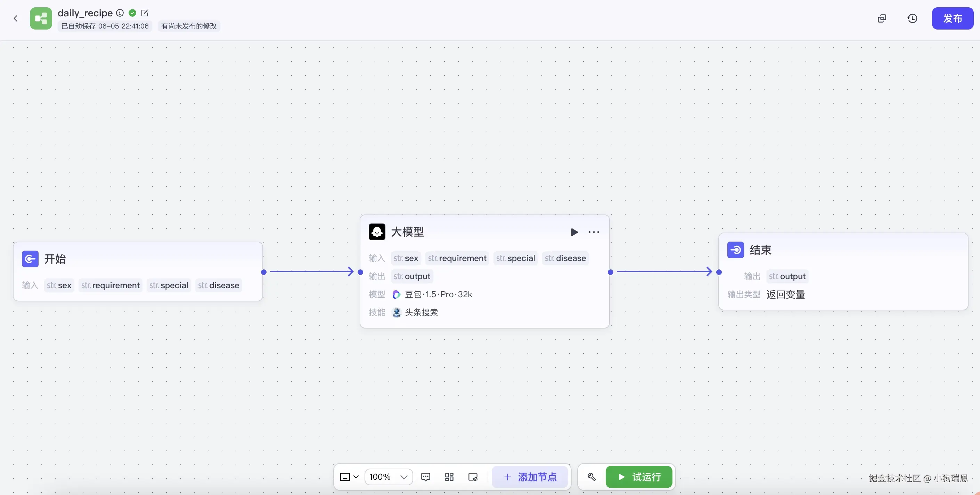980x495 pixels.
Task: Click the 头条搜索 skill icon
Action: coord(397,313)
